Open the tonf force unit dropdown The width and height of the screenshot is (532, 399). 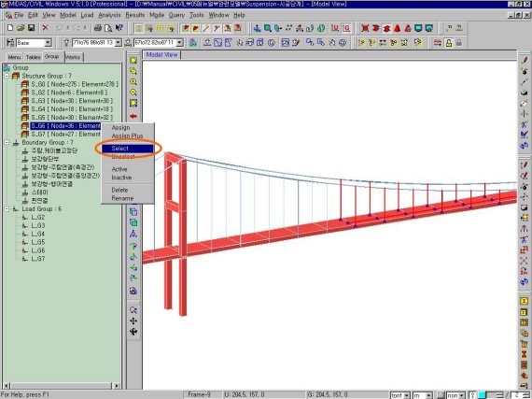tap(407, 395)
